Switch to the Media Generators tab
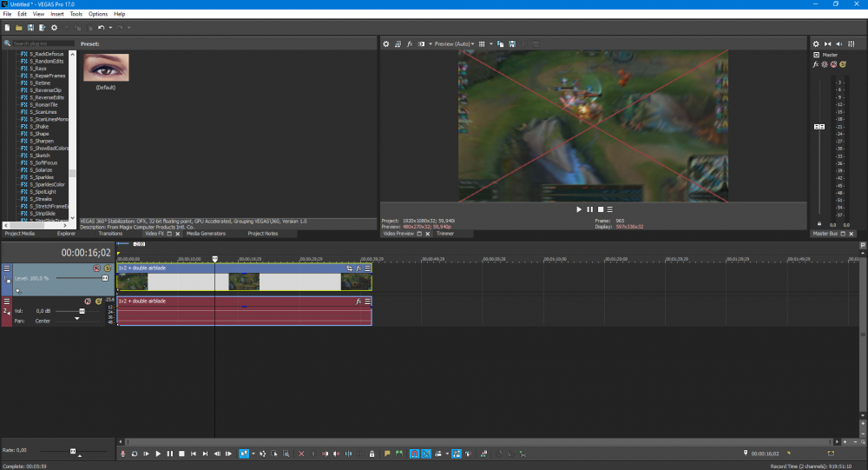The width and height of the screenshot is (868, 470). [x=206, y=234]
